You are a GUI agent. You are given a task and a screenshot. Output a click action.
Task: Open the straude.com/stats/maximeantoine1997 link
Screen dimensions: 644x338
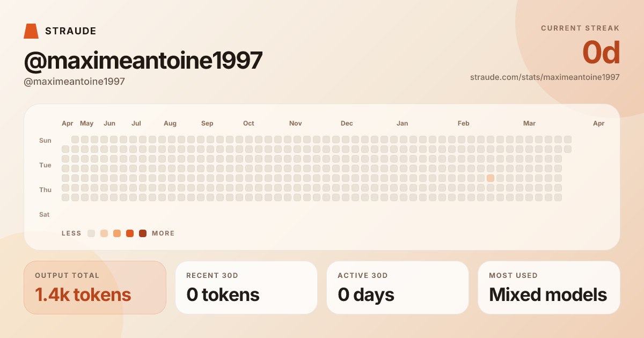[x=545, y=77]
